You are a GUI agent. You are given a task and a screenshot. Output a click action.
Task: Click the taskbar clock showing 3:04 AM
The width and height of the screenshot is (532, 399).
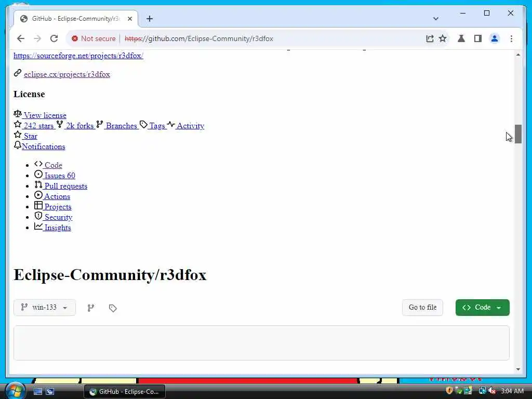[x=512, y=391]
